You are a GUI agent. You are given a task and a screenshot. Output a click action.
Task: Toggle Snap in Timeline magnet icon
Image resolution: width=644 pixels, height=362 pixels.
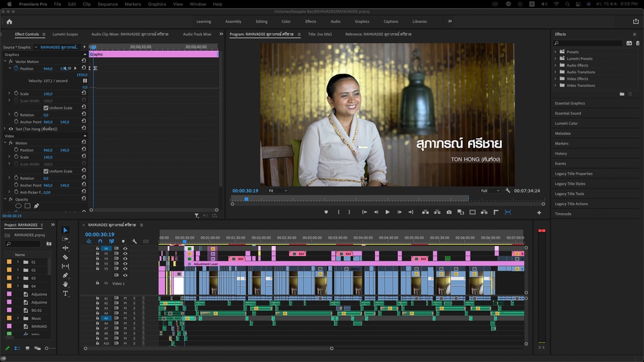coord(100,241)
